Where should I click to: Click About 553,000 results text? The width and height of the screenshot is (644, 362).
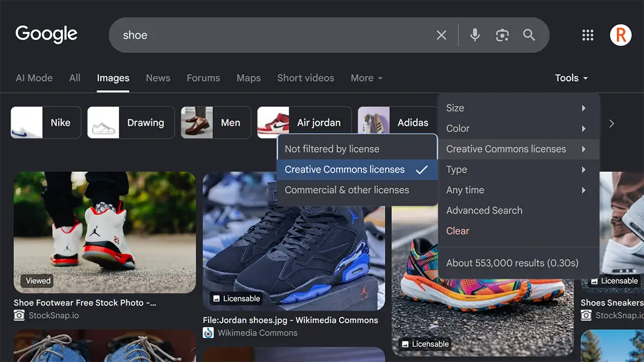click(x=513, y=263)
